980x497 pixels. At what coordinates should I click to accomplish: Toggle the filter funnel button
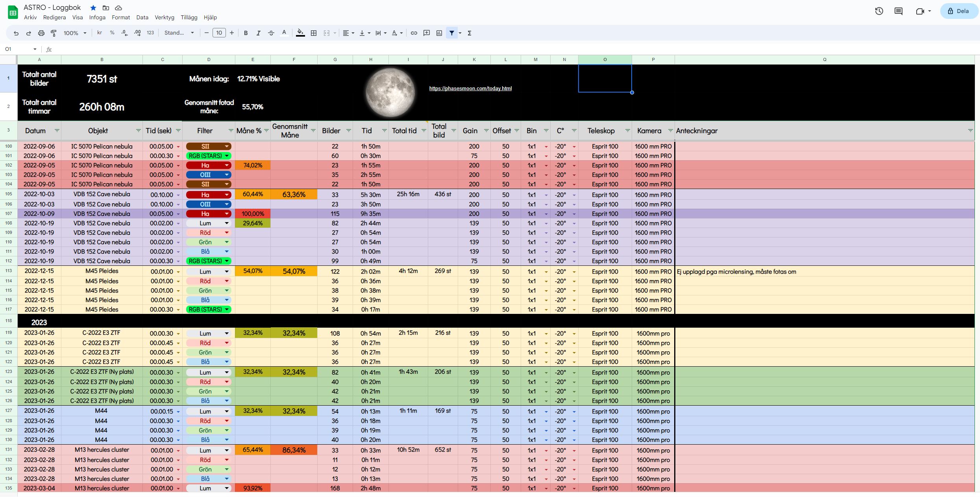pyautogui.click(x=452, y=33)
